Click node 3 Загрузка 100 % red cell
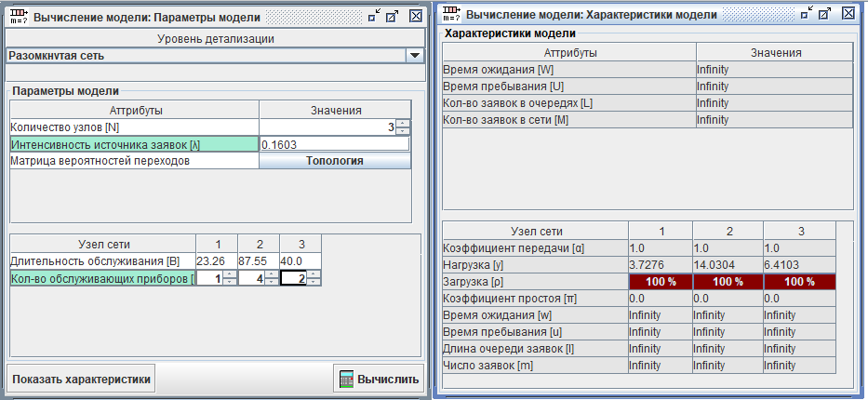This screenshot has width=868, height=400. click(800, 282)
